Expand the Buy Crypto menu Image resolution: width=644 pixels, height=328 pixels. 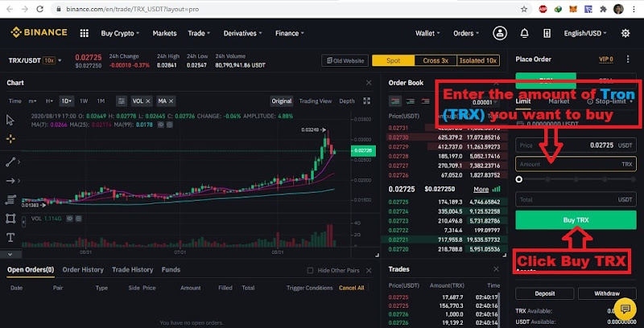120,33
